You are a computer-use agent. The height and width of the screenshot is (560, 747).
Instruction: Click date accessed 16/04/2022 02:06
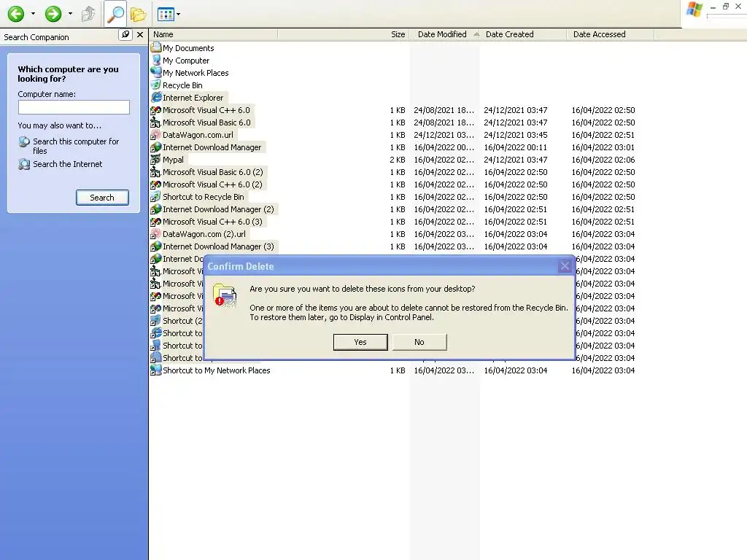[x=603, y=160]
